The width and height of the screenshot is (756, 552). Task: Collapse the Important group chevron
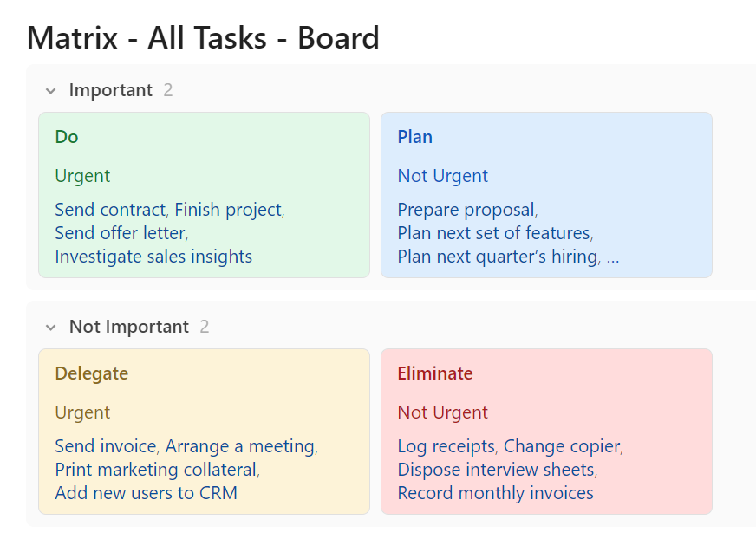pyautogui.click(x=51, y=91)
